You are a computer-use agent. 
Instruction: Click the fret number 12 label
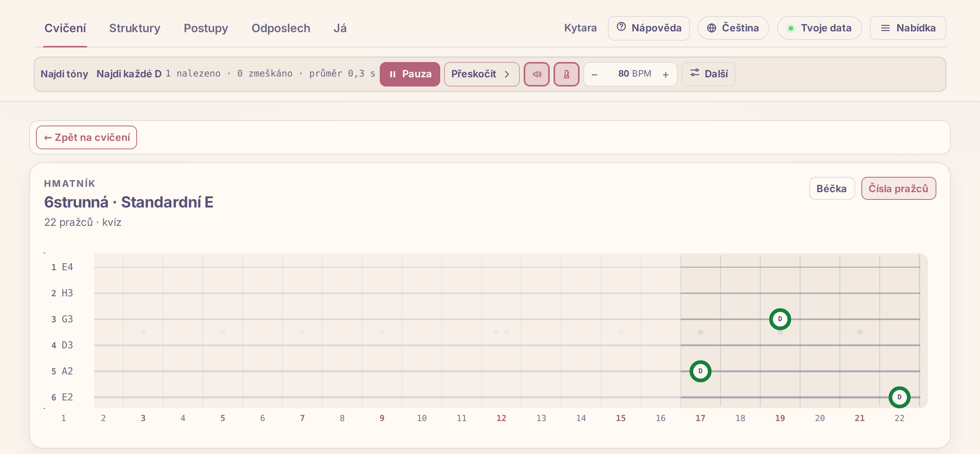501,418
